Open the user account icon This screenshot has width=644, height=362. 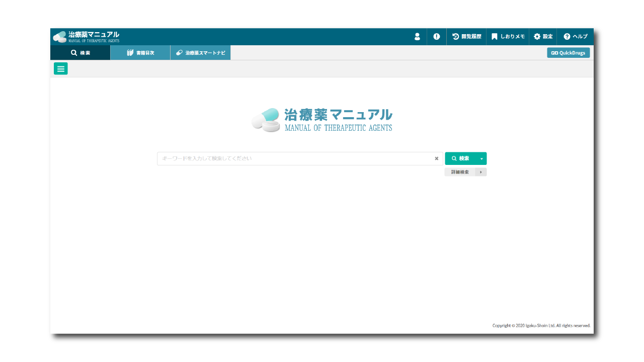[x=417, y=37]
